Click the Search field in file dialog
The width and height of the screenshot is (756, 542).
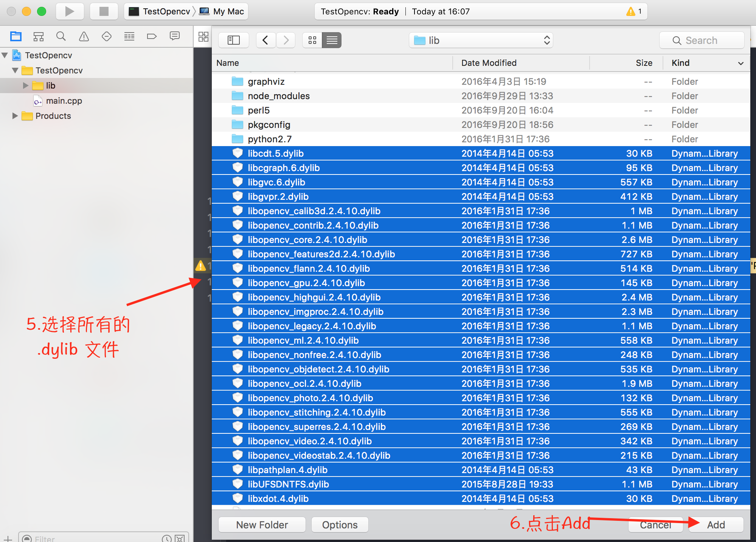coord(702,40)
